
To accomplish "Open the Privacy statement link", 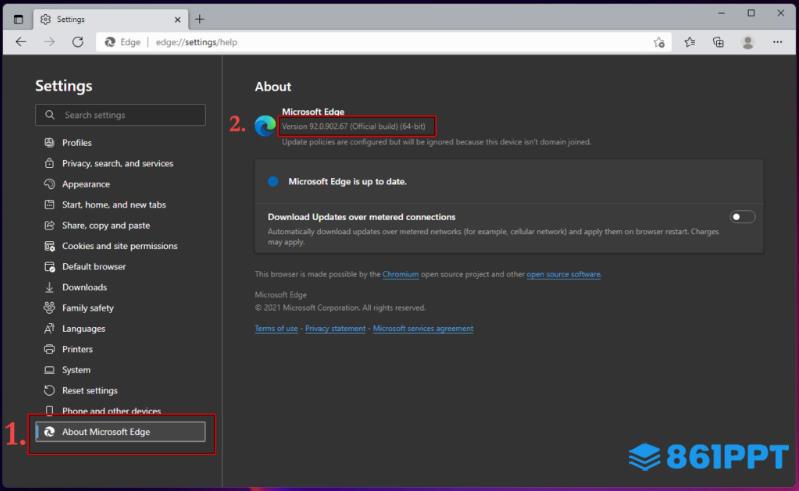I will pyautogui.click(x=335, y=329).
